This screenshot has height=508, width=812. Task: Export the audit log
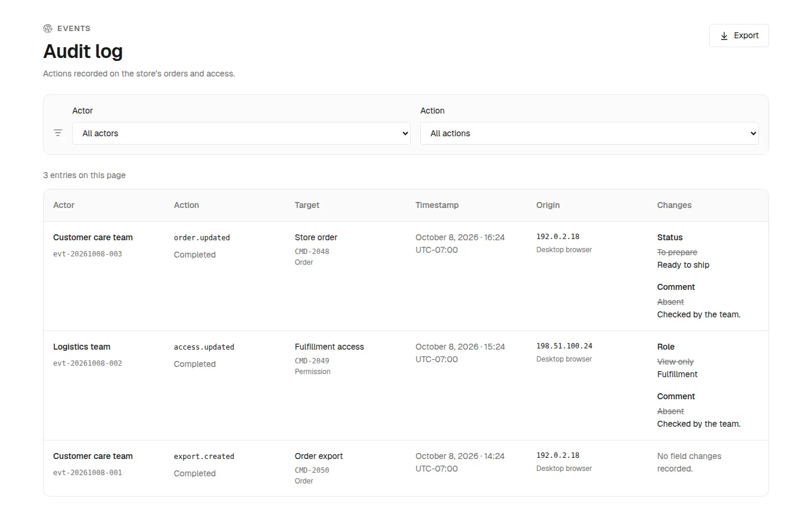click(x=739, y=35)
